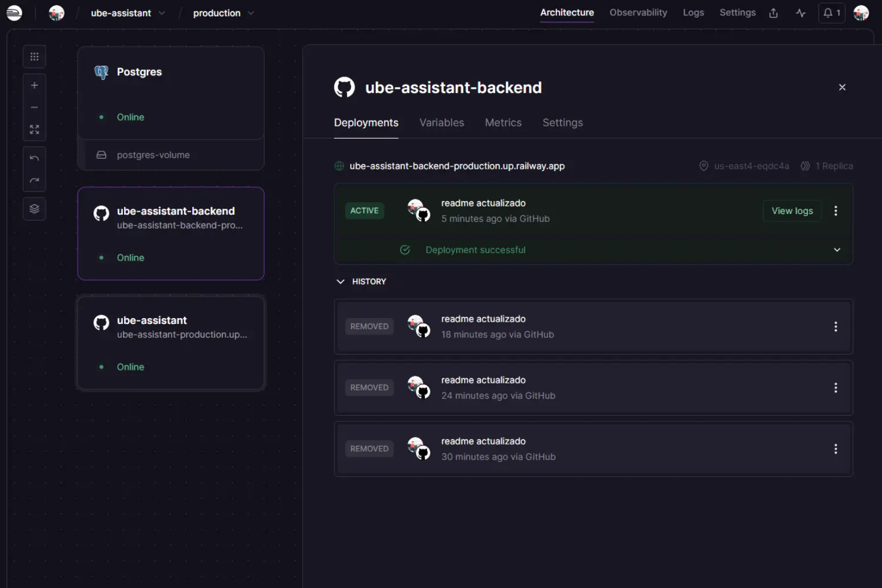Open the project share panel icon
882x588 pixels.
tap(773, 12)
